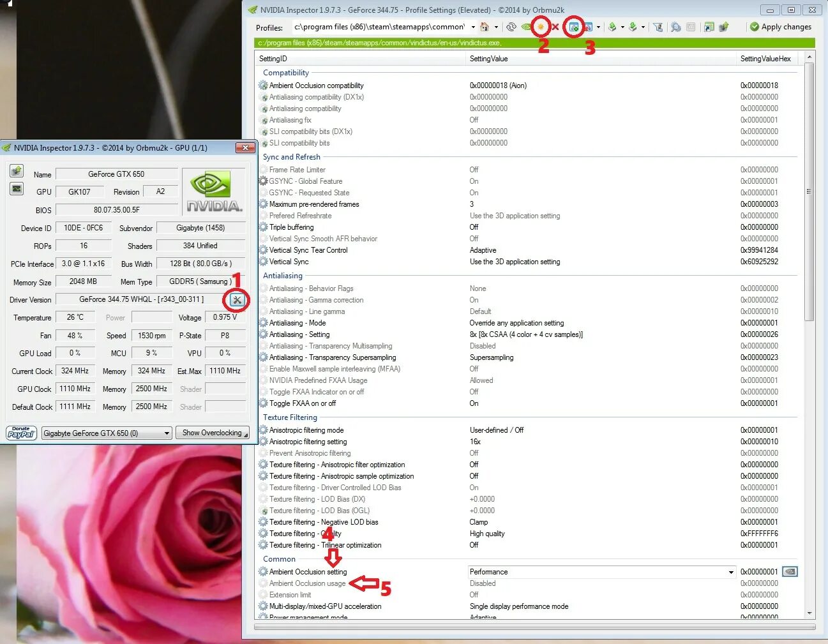Click the rightmost green-arrow chip toolbar icon
The image size is (828, 644).
[724, 27]
